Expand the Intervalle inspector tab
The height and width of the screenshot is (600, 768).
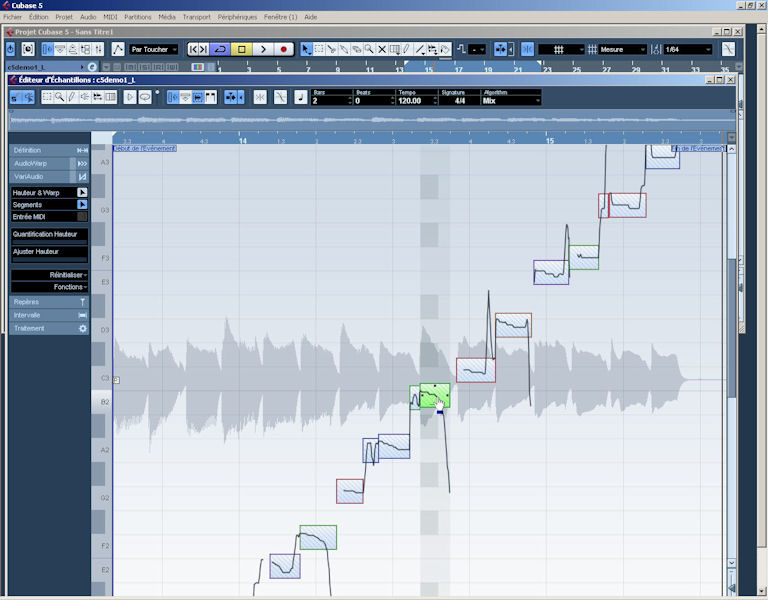click(x=49, y=315)
